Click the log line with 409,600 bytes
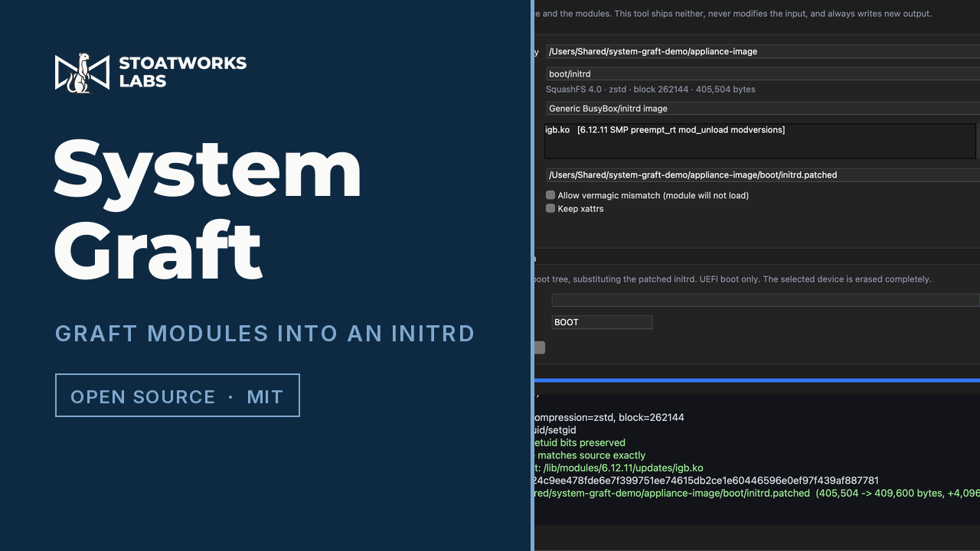Image resolution: width=980 pixels, height=551 pixels. tap(756, 493)
